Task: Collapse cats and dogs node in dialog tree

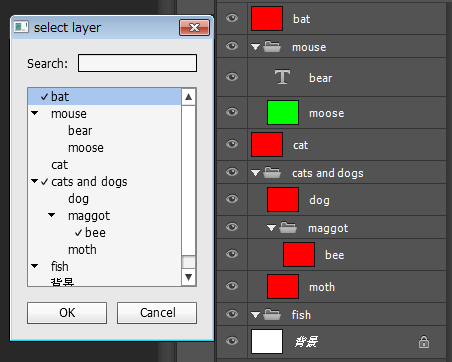Action: point(34,181)
